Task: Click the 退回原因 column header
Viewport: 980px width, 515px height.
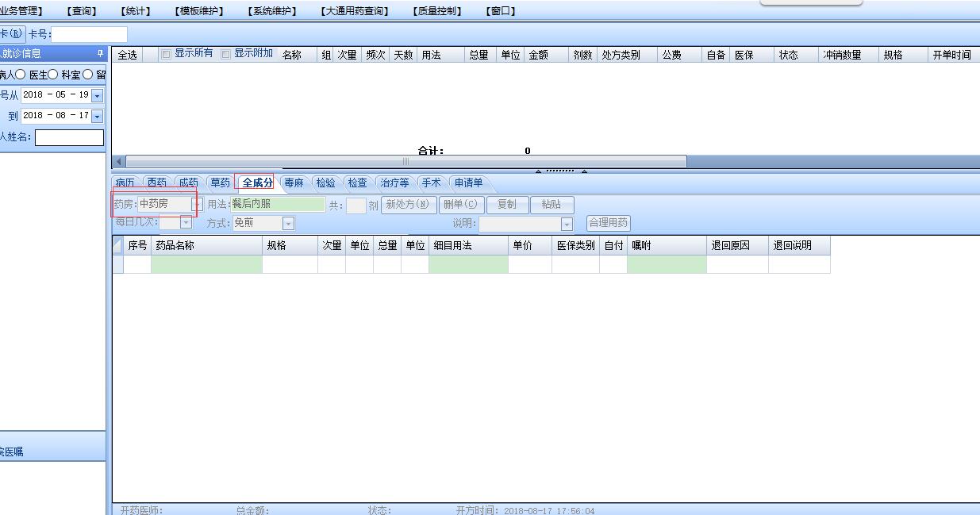Action: (737, 246)
